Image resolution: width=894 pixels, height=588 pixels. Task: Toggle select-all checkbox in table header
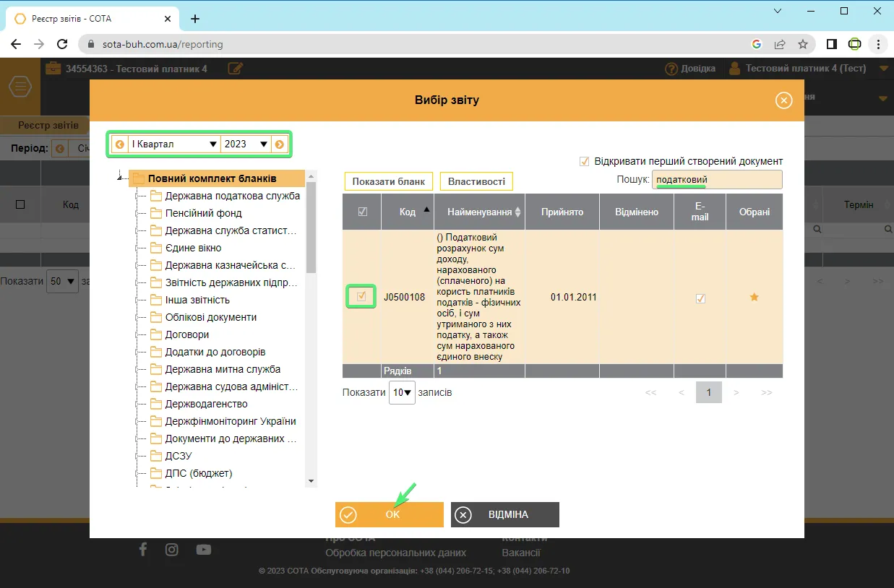point(362,212)
